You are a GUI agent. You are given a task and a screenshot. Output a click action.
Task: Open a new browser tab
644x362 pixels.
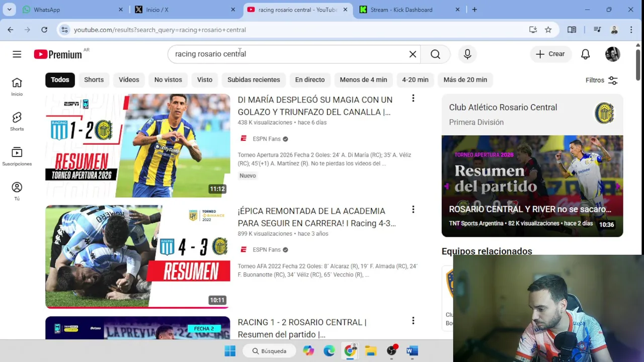tap(474, 10)
